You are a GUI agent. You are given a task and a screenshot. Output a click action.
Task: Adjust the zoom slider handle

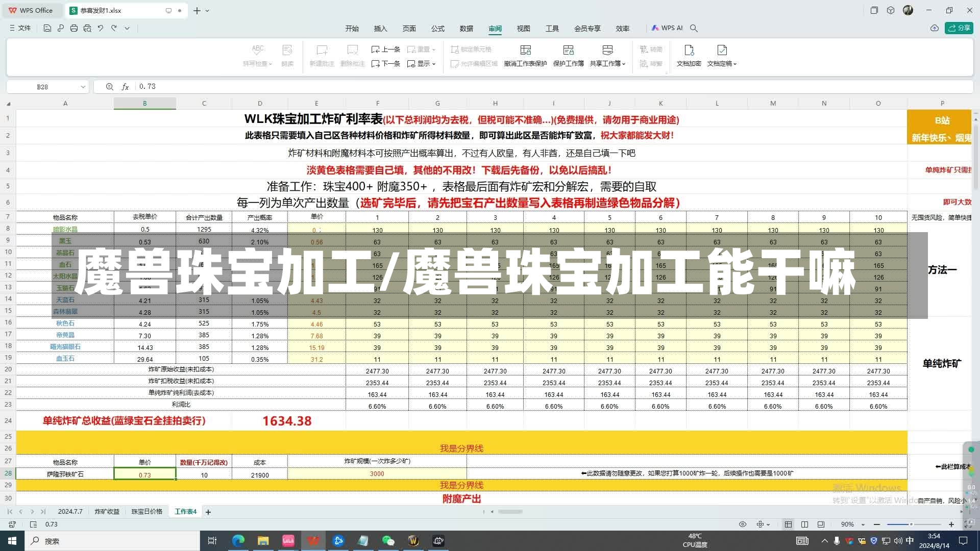pos(911,524)
